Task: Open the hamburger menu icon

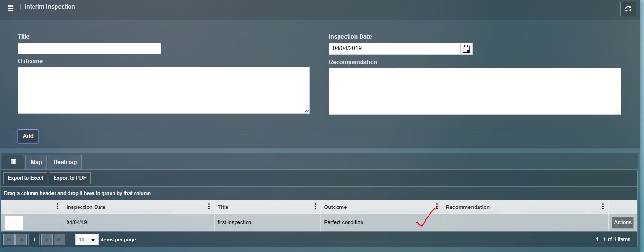Action: tap(11, 8)
